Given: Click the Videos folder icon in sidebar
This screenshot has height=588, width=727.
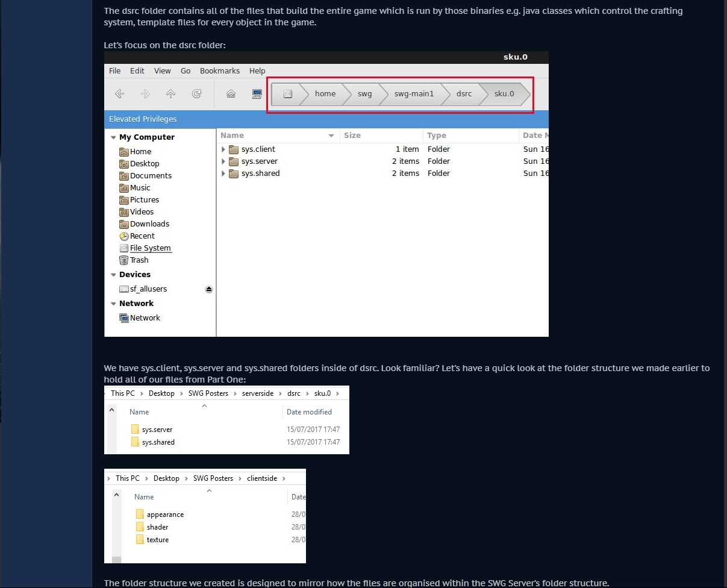Looking at the screenshot, I should 124,212.
